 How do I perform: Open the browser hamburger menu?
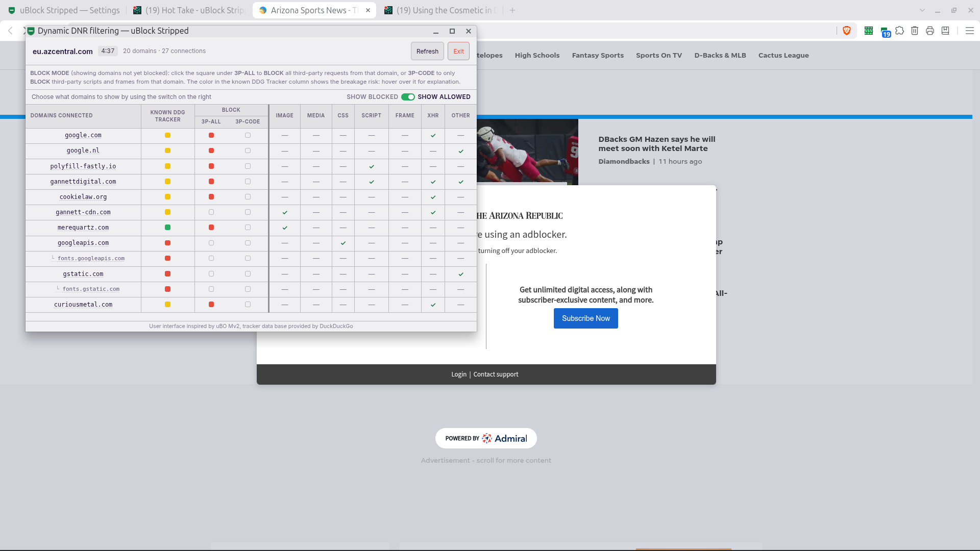click(x=970, y=31)
